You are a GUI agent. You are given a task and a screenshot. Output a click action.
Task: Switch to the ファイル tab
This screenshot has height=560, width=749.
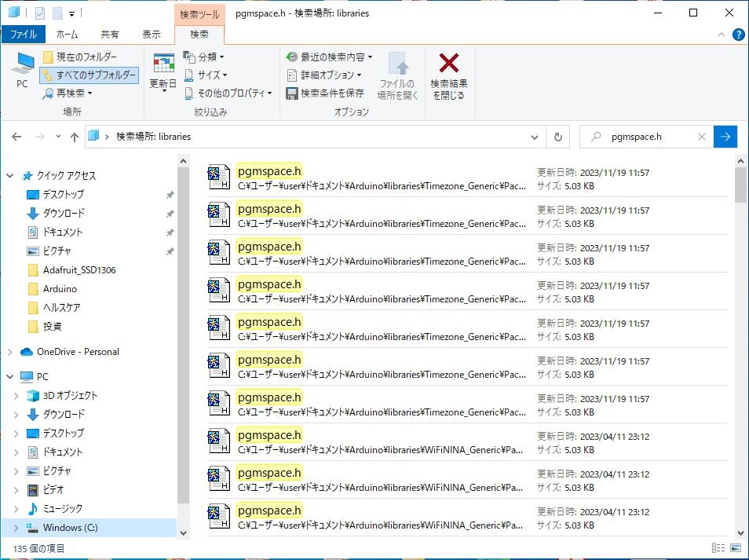23,34
